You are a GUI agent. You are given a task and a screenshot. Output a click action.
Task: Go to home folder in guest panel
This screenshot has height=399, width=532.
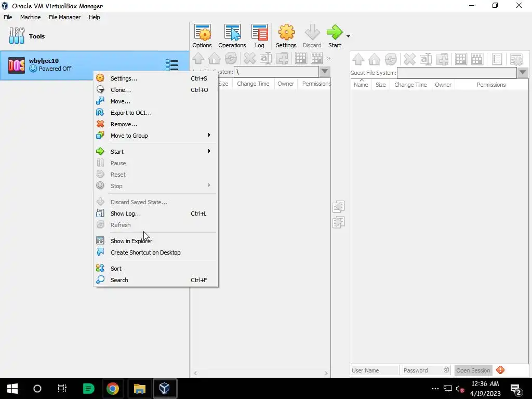click(x=375, y=59)
